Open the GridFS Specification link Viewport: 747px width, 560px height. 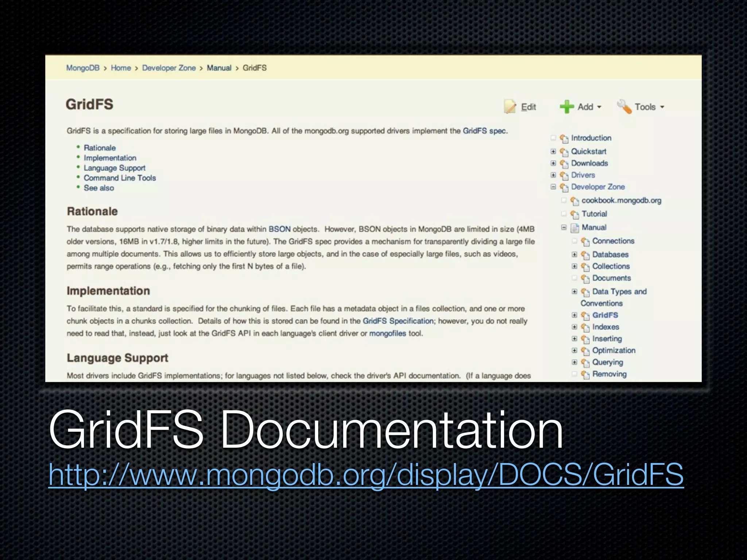[398, 321]
